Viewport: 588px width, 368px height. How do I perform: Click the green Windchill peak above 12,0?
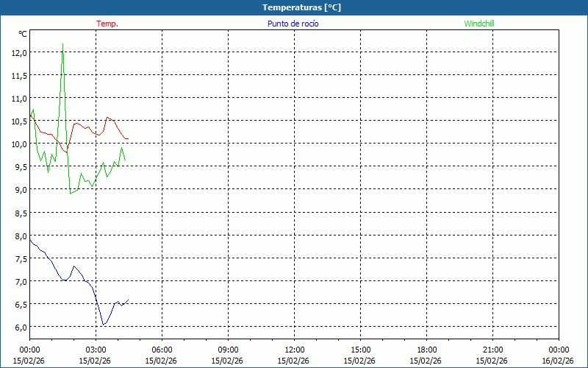point(62,45)
